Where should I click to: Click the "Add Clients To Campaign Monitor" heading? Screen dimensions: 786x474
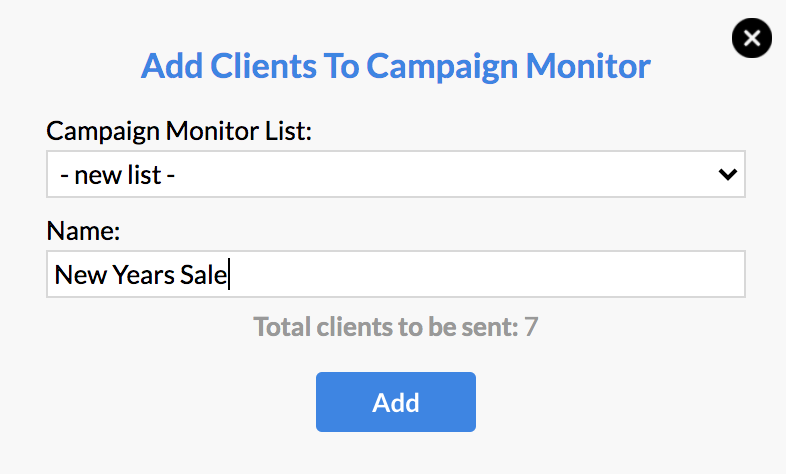[396, 66]
